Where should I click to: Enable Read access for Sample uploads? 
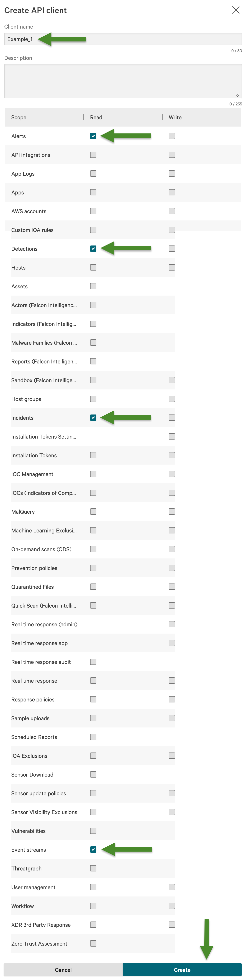coord(93,718)
